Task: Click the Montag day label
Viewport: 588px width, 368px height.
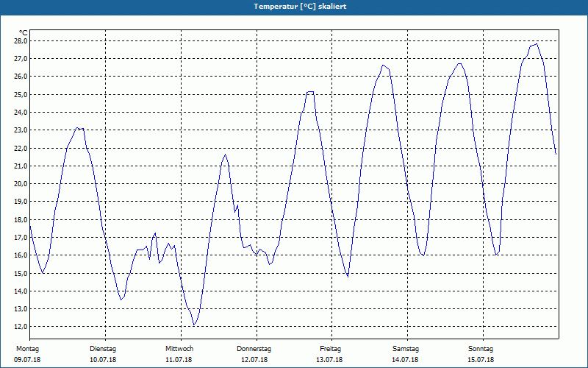Action: coord(27,349)
